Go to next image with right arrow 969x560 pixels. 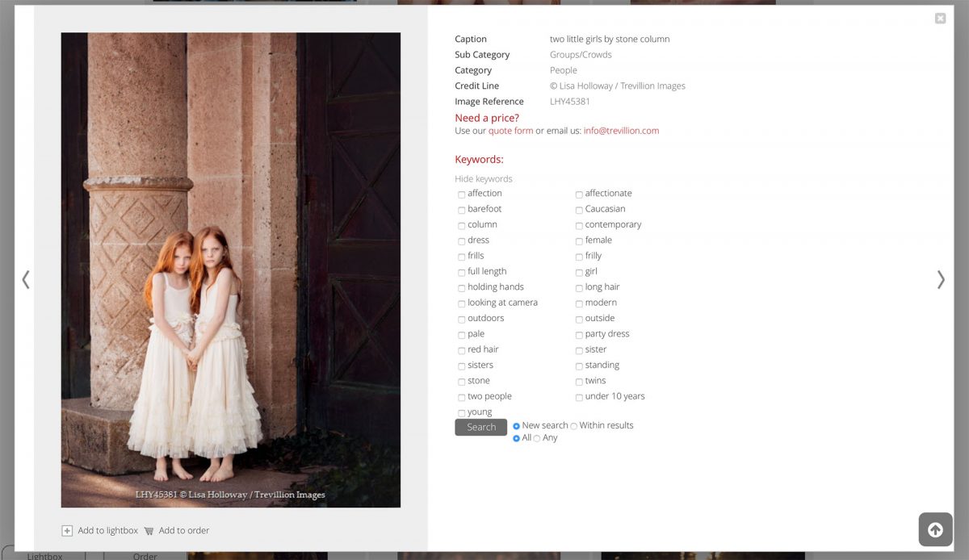940,279
